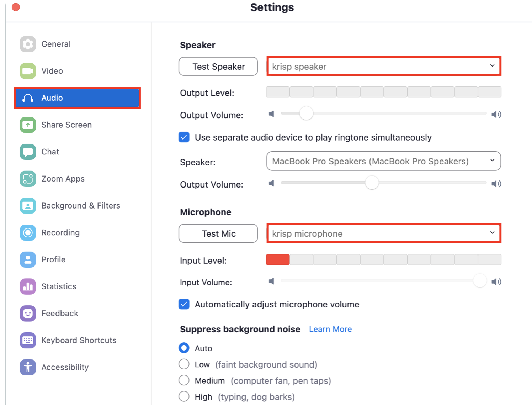Open the Recording settings icon

pos(28,233)
